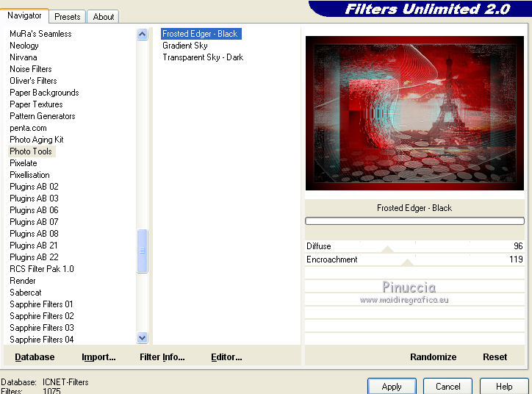The image size is (532, 394).
Task: Click the Database button
Action: click(35, 357)
